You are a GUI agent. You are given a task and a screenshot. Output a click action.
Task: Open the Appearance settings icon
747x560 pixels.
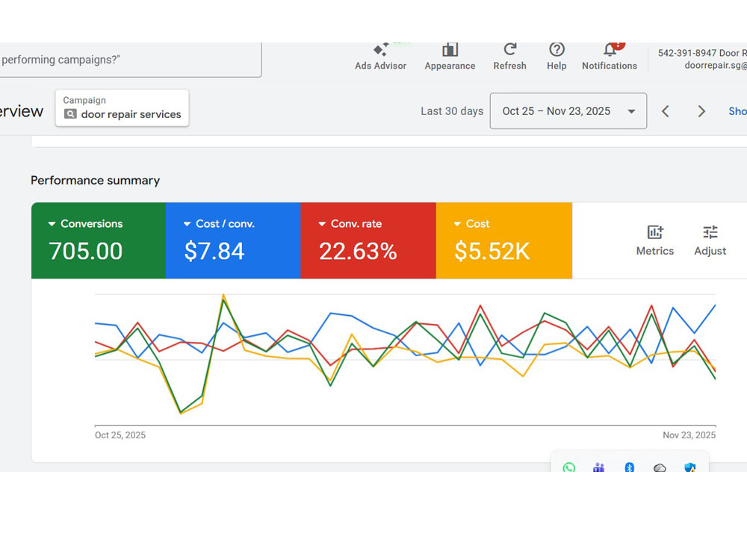tap(450, 49)
